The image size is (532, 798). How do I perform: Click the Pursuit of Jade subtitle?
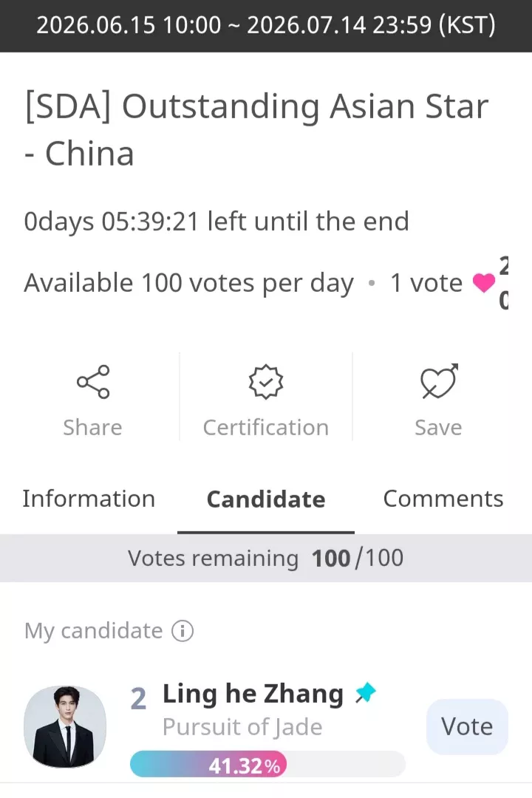click(x=242, y=727)
